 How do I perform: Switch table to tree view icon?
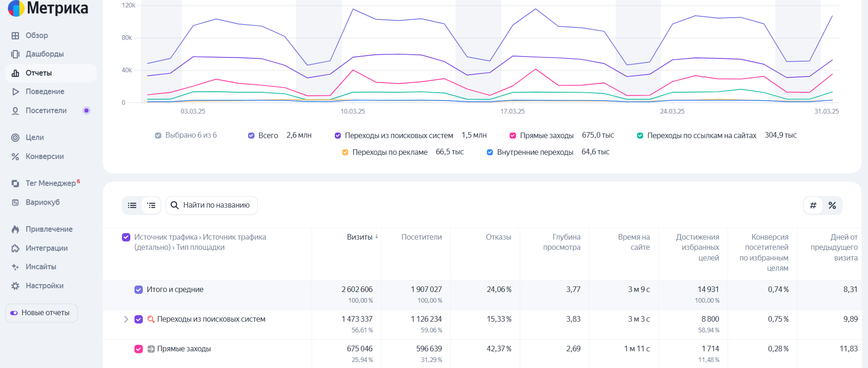pos(151,205)
